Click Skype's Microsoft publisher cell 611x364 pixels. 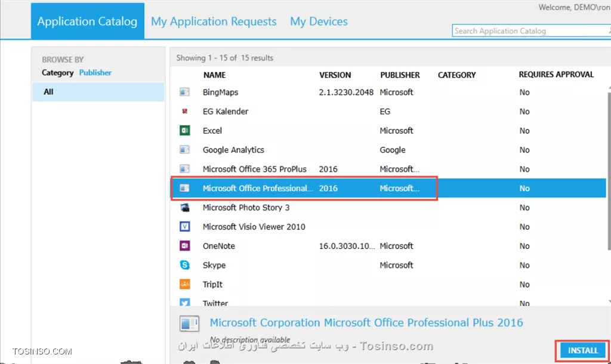pyautogui.click(x=396, y=265)
